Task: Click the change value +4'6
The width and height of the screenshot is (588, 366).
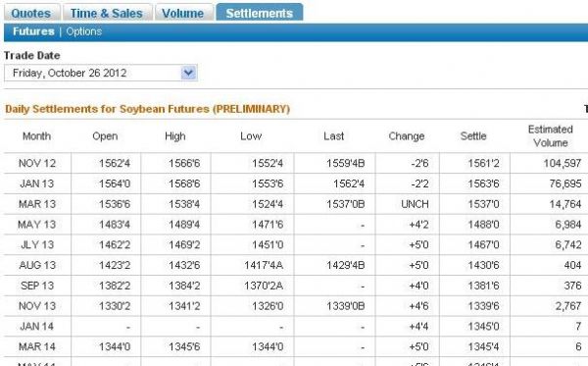Action: (418, 306)
